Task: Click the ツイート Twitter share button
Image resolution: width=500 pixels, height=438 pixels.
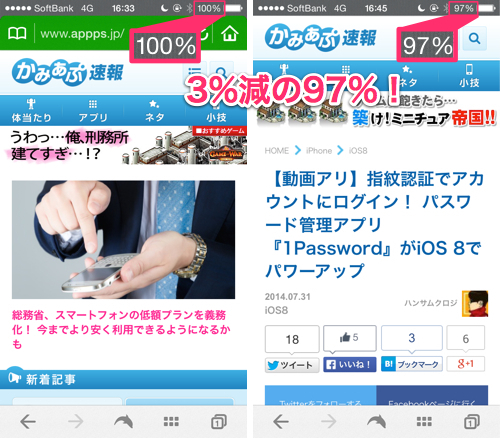Action: (292, 365)
